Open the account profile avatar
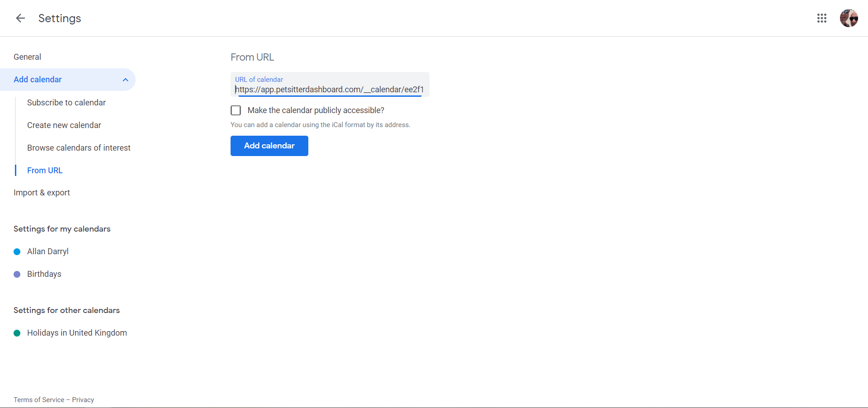Image resolution: width=868 pixels, height=408 pixels. (x=849, y=18)
